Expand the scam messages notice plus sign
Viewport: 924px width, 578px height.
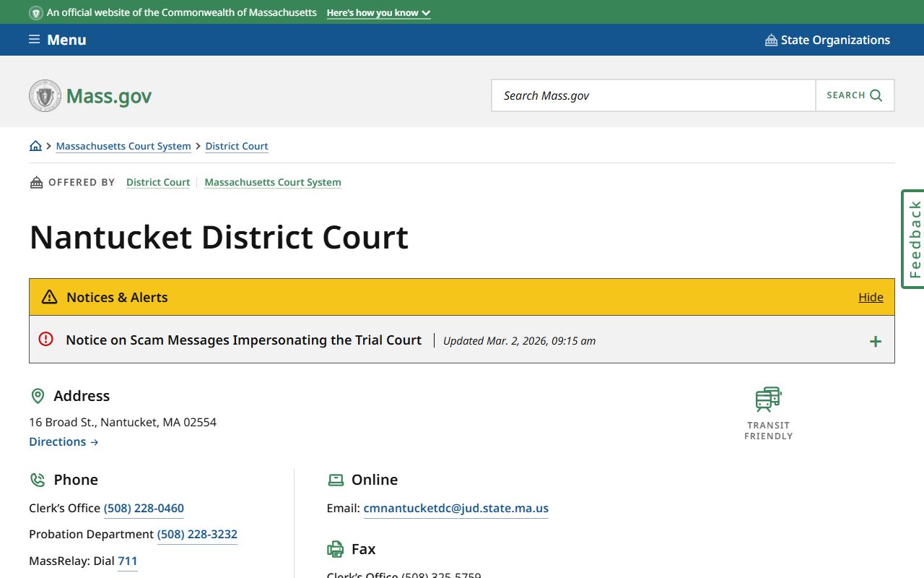[x=875, y=341]
